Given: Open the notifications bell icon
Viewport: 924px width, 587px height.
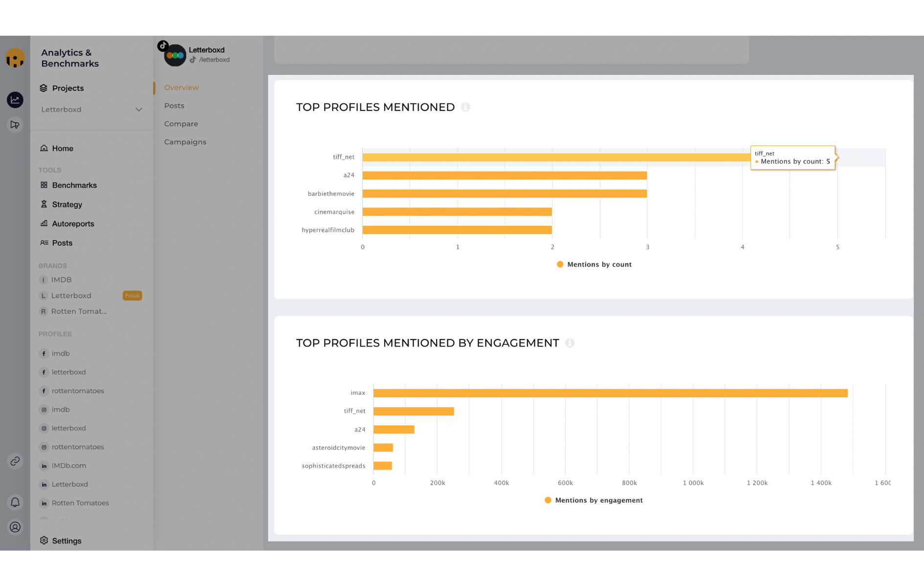Looking at the screenshot, I should coord(15,502).
